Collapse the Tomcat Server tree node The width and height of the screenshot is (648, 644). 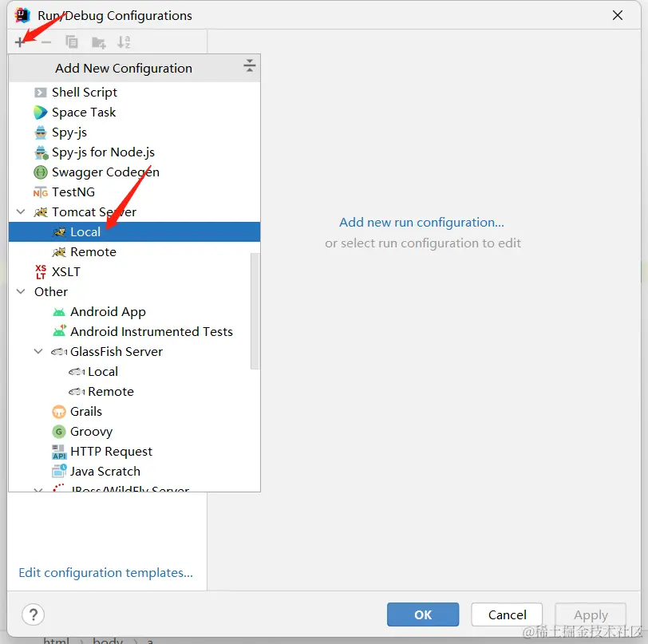tap(21, 212)
